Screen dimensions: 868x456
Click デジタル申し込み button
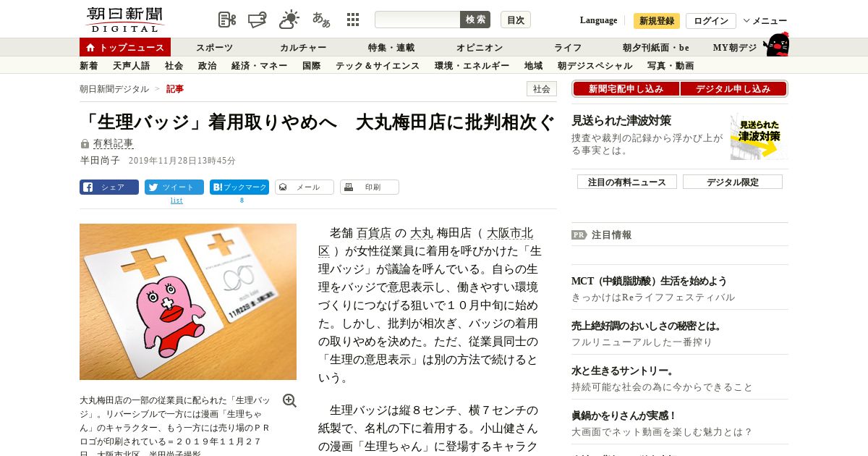coord(733,89)
